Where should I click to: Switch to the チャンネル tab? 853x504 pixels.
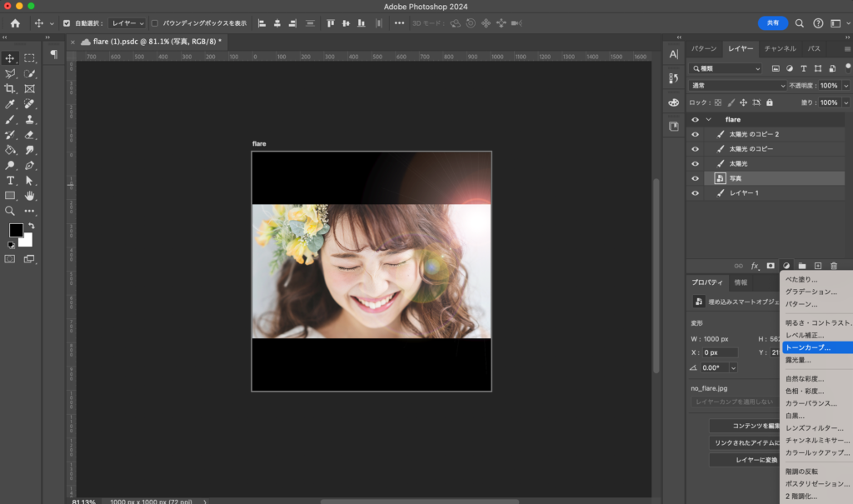780,49
